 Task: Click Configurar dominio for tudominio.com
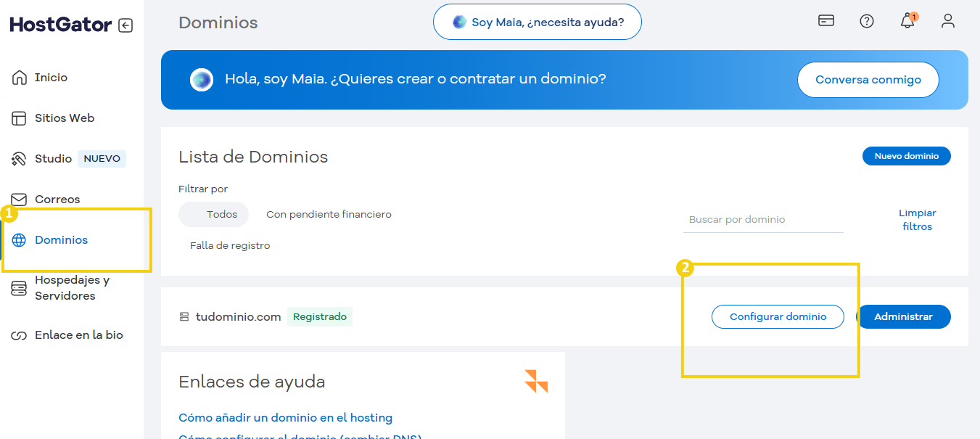pos(778,317)
